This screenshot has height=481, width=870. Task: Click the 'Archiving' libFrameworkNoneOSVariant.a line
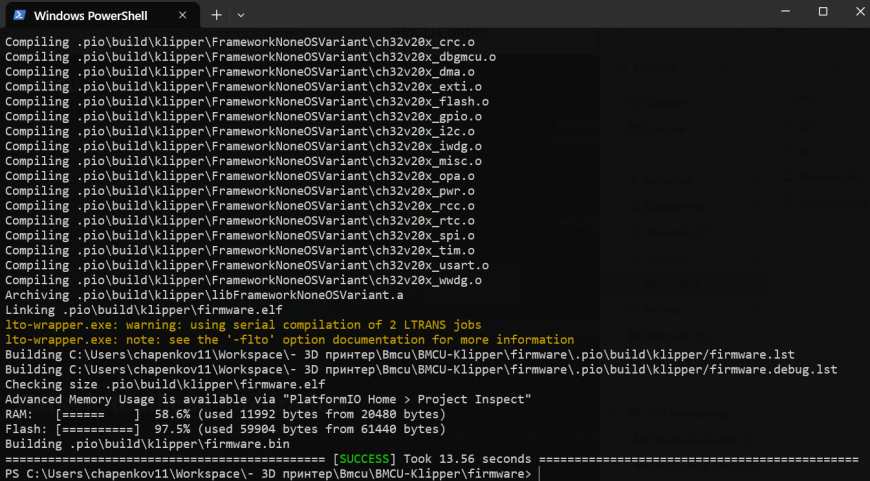pyautogui.click(x=204, y=295)
